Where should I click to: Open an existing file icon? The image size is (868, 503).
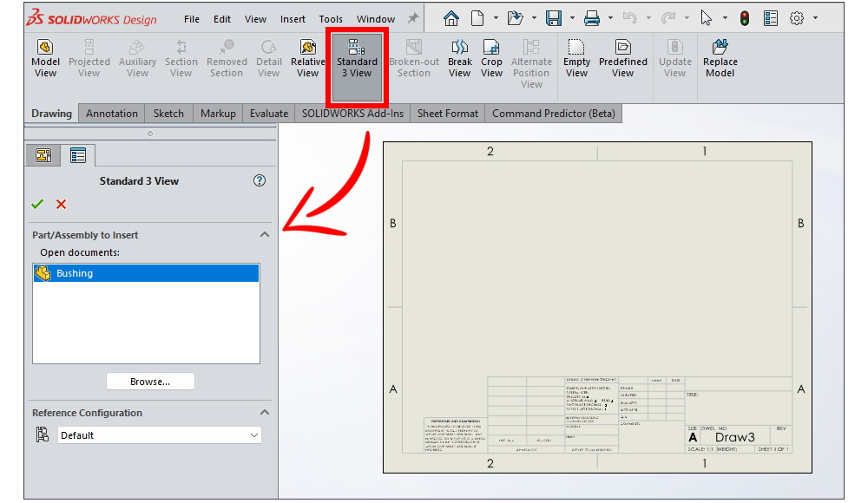pyautogui.click(x=516, y=18)
